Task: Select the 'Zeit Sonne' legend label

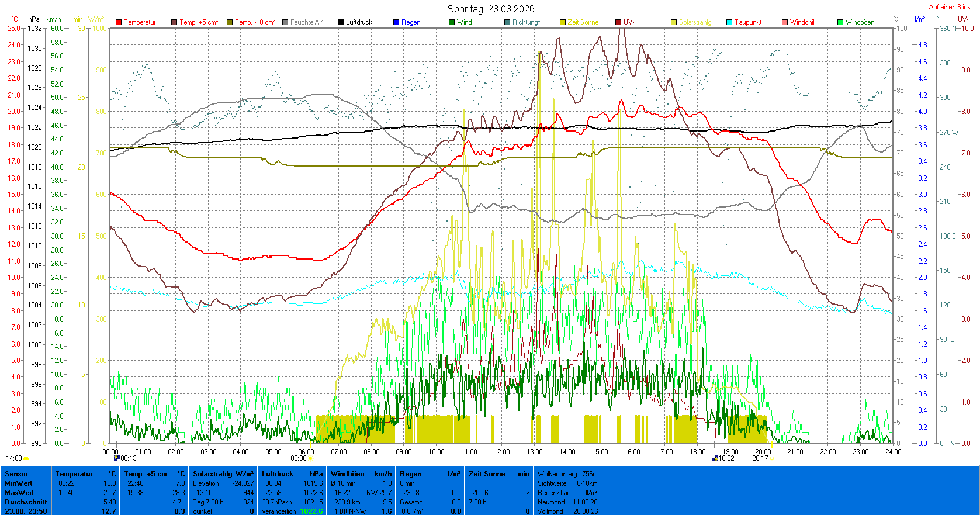Action: (583, 22)
